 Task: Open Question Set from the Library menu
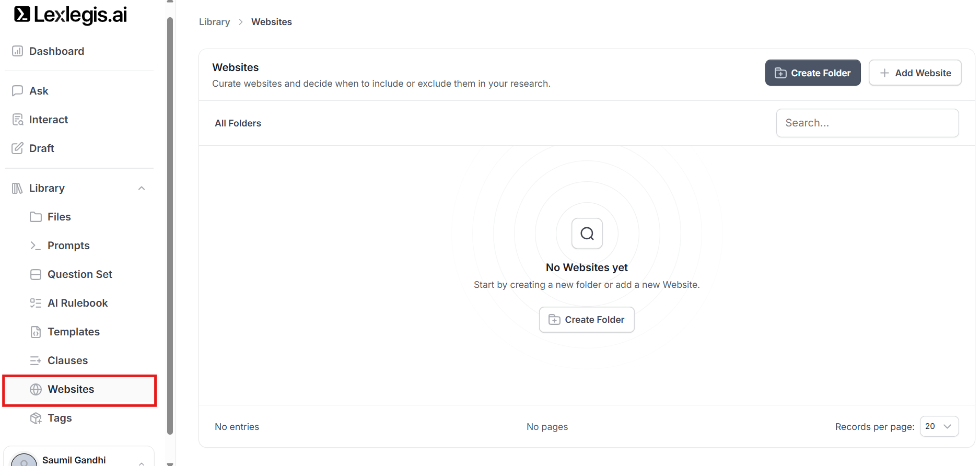[79, 274]
